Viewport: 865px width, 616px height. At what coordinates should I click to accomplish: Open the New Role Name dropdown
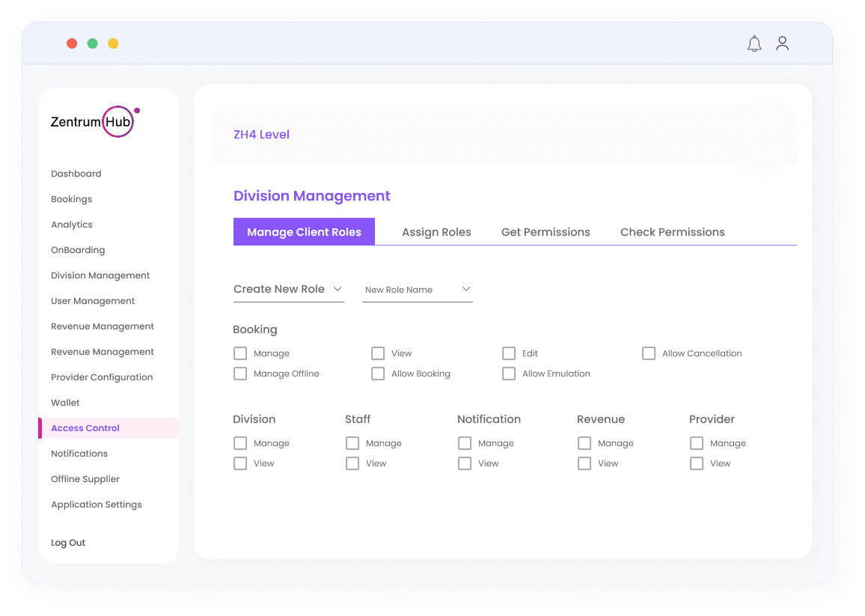[417, 290]
